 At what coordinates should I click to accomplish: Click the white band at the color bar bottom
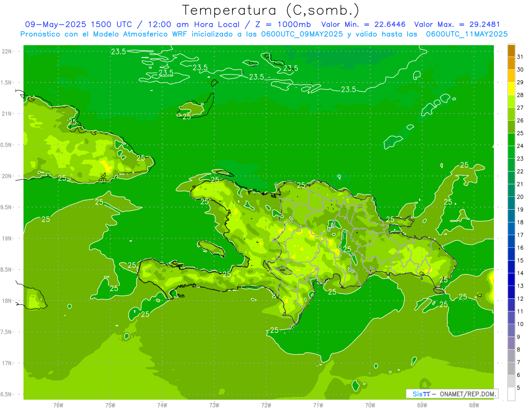pos(511,394)
